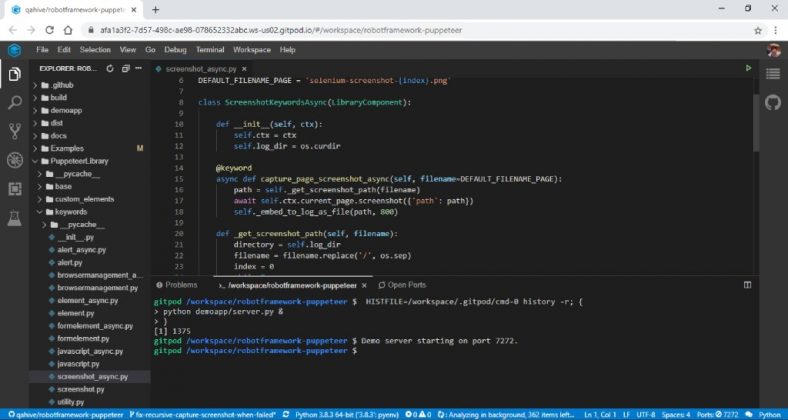This screenshot has height=420, width=788.
Task: Click the user avatar at top right
Action: coord(774,50)
